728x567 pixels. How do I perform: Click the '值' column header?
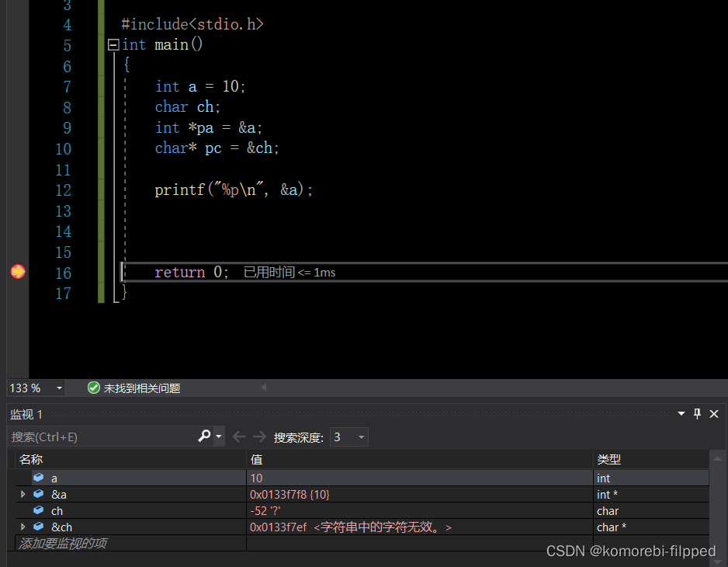tap(256, 460)
